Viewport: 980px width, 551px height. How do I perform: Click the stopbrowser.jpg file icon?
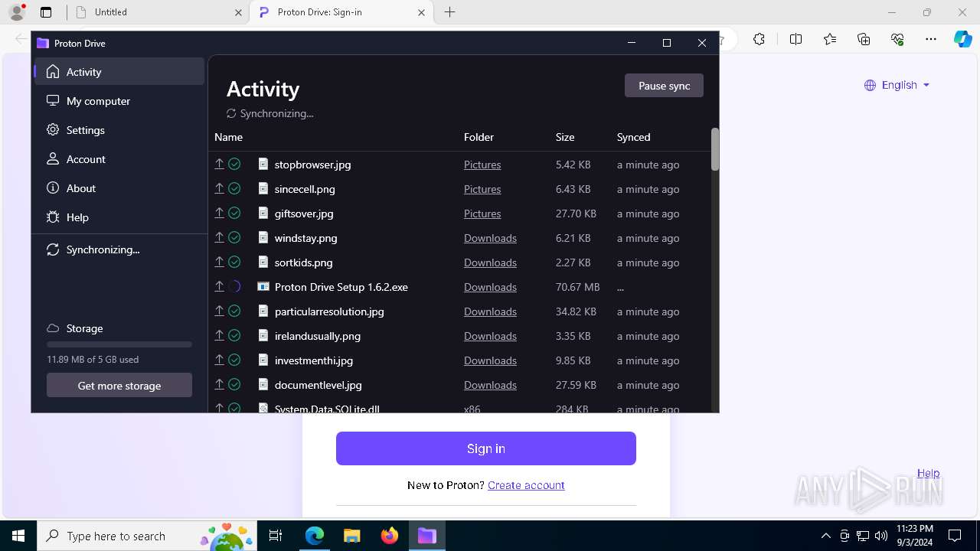tap(263, 164)
